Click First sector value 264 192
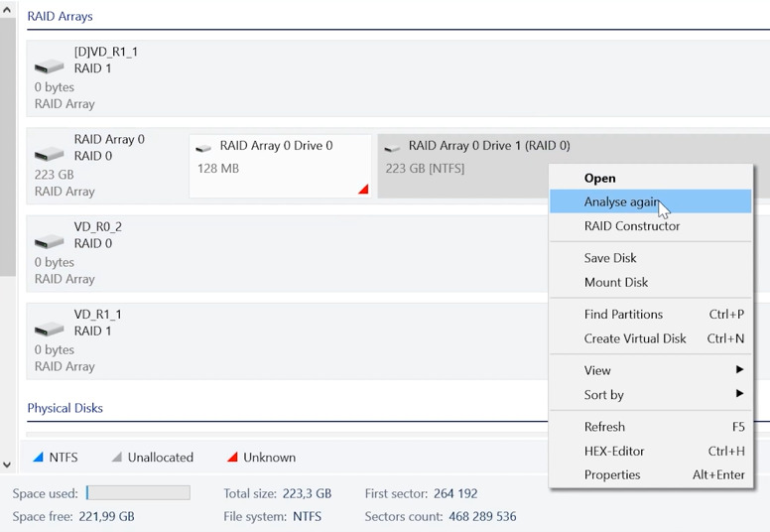Viewport: 770px width, 532px height. (x=455, y=493)
